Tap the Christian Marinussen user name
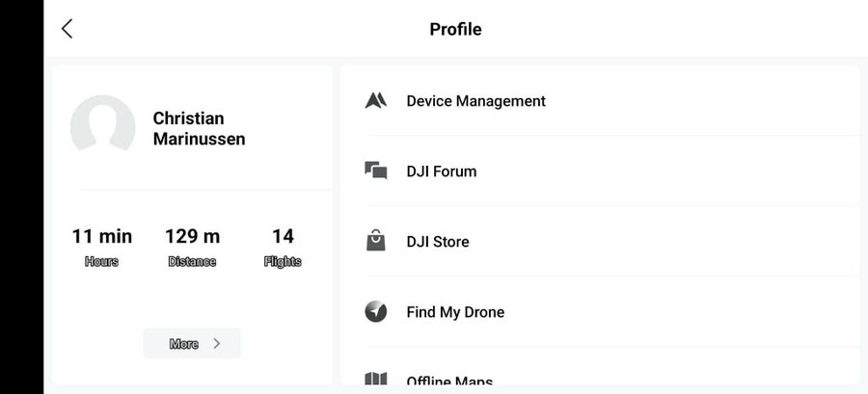Image resolution: width=868 pixels, height=394 pixels. point(200,129)
